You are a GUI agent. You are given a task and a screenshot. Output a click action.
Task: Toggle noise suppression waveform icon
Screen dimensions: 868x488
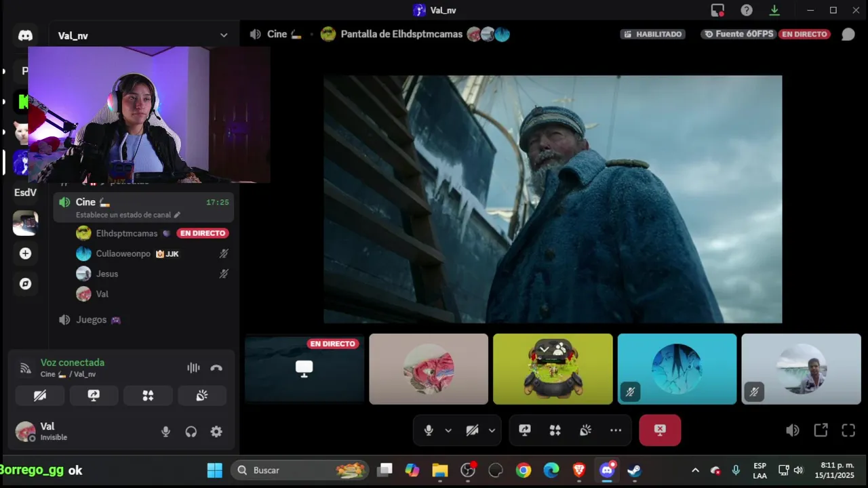193,368
